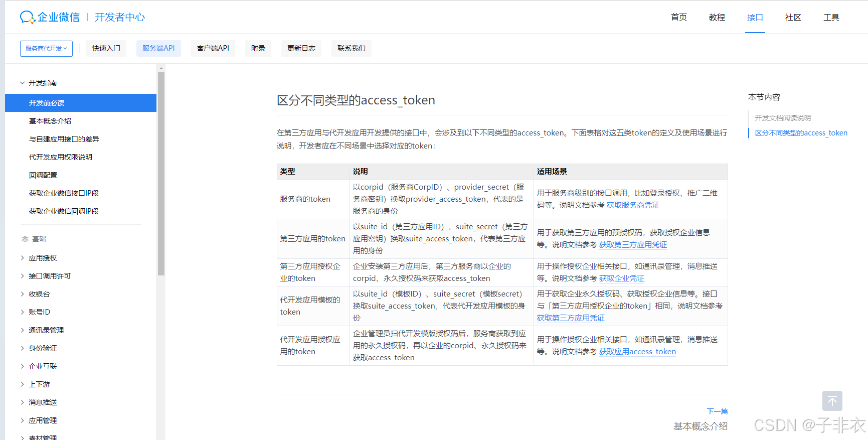Open 工具 in top navigation
868x440 pixels.
tap(831, 17)
